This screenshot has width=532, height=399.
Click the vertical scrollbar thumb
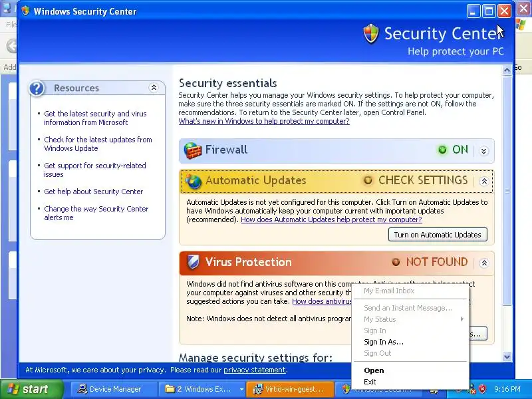[507, 191]
